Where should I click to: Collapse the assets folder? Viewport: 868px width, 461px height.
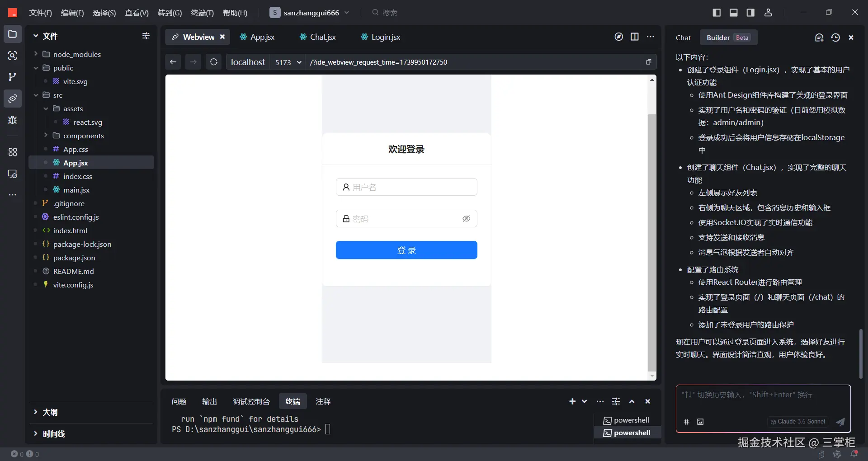[x=46, y=108]
